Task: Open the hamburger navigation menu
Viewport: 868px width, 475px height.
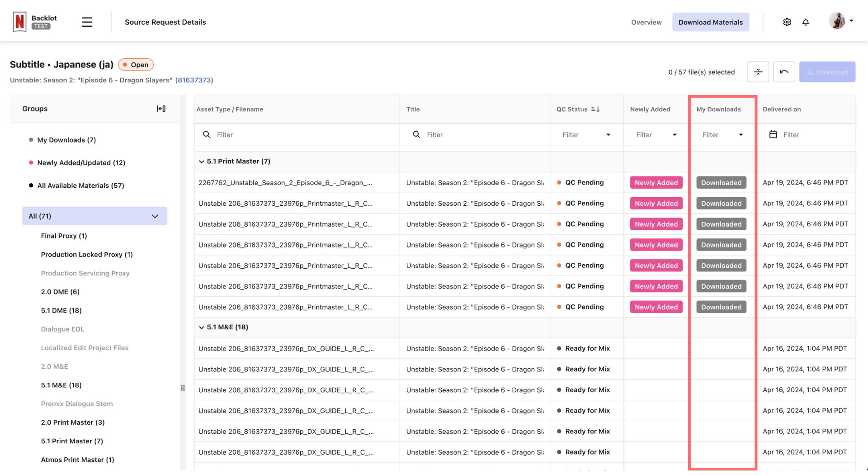Action: [87, 22]
